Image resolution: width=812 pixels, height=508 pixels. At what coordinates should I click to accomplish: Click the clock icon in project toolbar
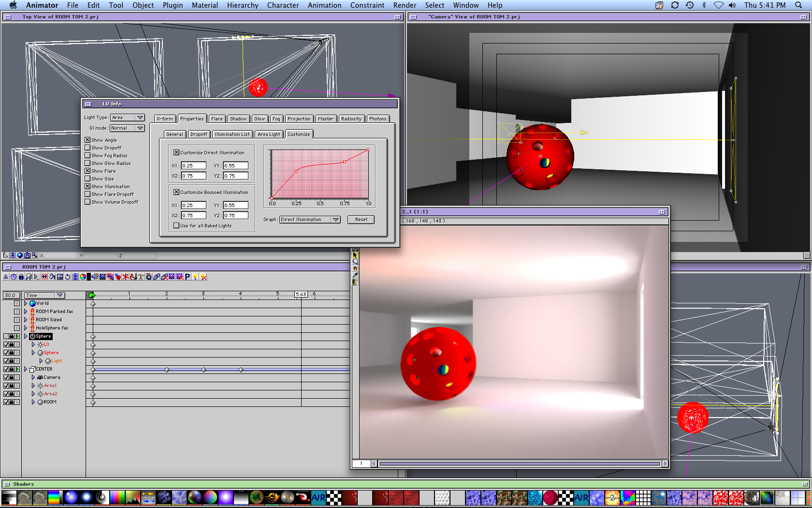coord(14,277)
